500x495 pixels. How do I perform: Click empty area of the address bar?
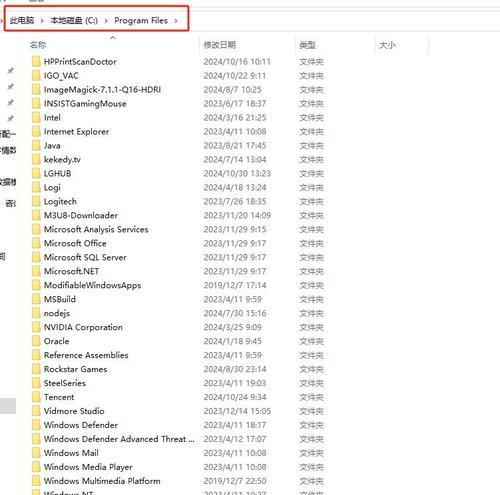[343, 21]
